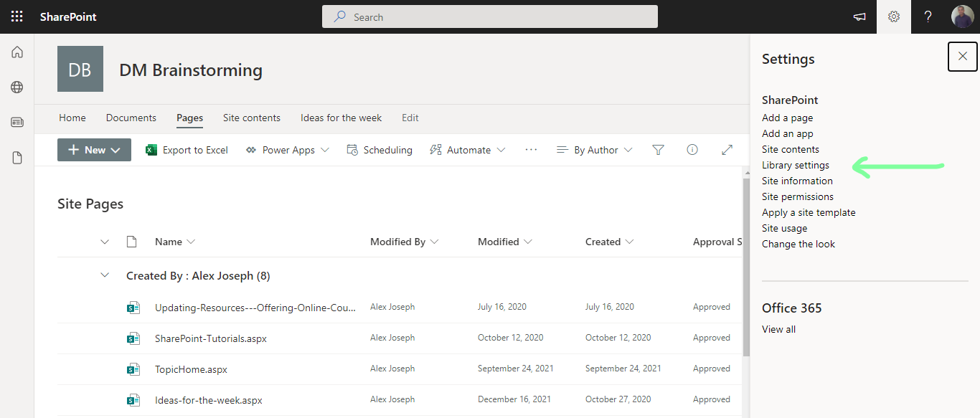Open the Help question mark icon
Viewport: 980px width, 418px height.
click(x=928, y=16)
